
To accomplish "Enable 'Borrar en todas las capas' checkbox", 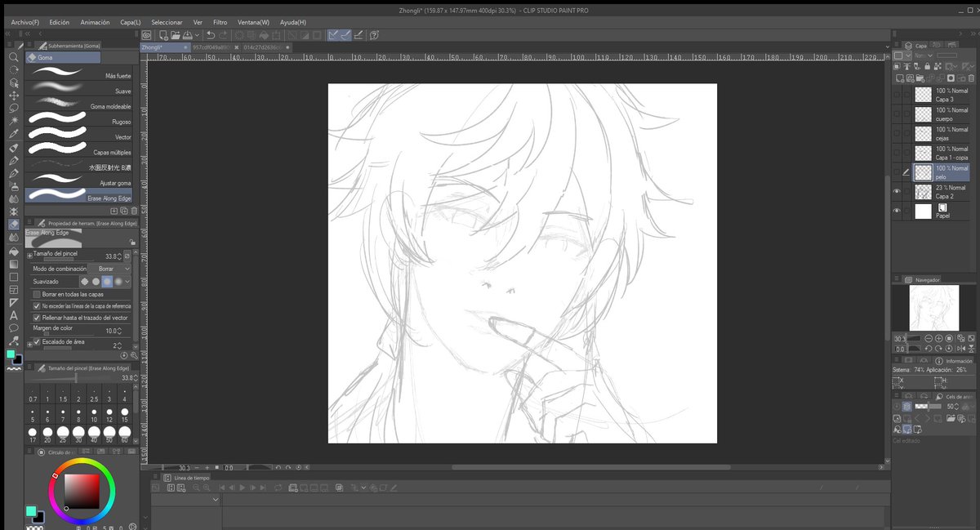I will tap(37, 294).
